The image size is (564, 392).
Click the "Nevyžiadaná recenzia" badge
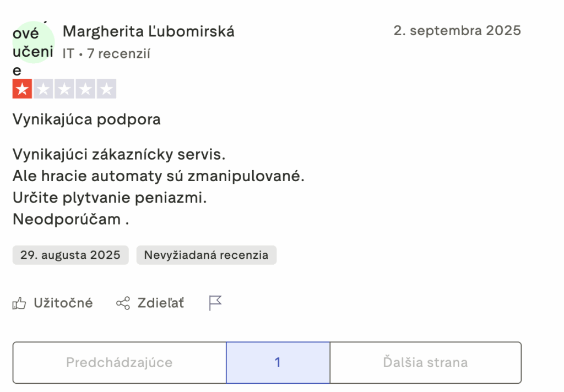(x=206, y=255)
